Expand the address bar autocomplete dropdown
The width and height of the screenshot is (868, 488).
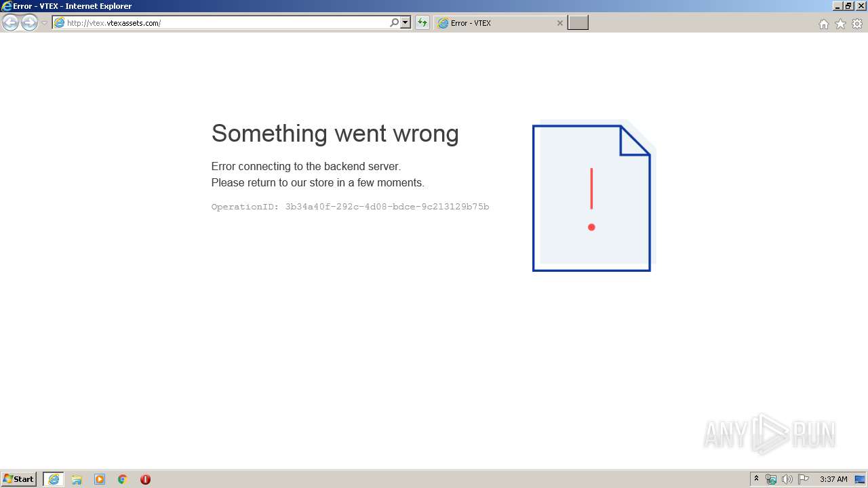click(406, 23)
